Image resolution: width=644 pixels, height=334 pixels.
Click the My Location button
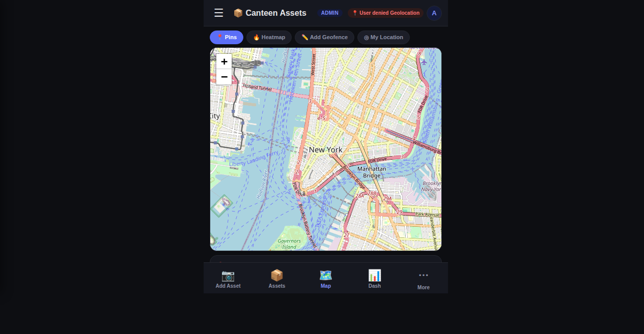click(x=383, y=37)
